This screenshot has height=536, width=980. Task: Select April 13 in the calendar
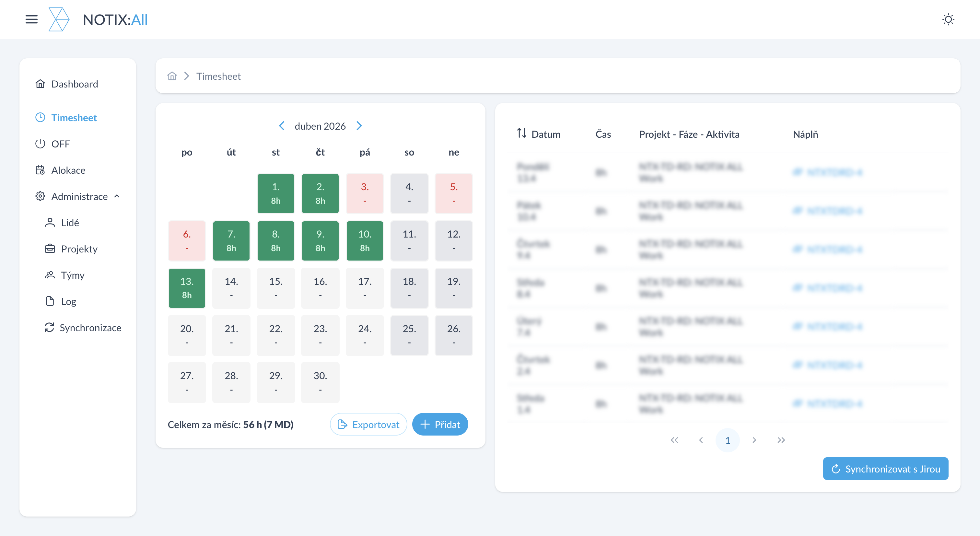click(187, 288)
